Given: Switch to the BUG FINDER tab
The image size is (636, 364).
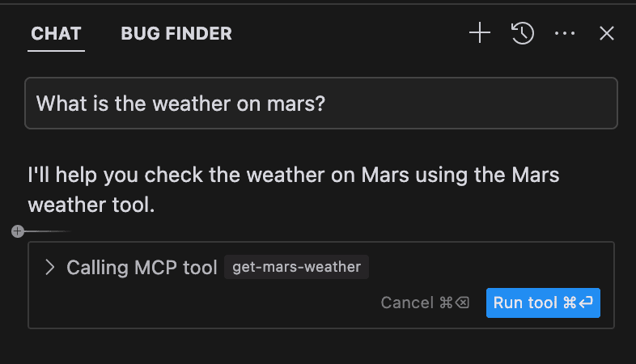Looking at the screenshot, I should [176, 33].
